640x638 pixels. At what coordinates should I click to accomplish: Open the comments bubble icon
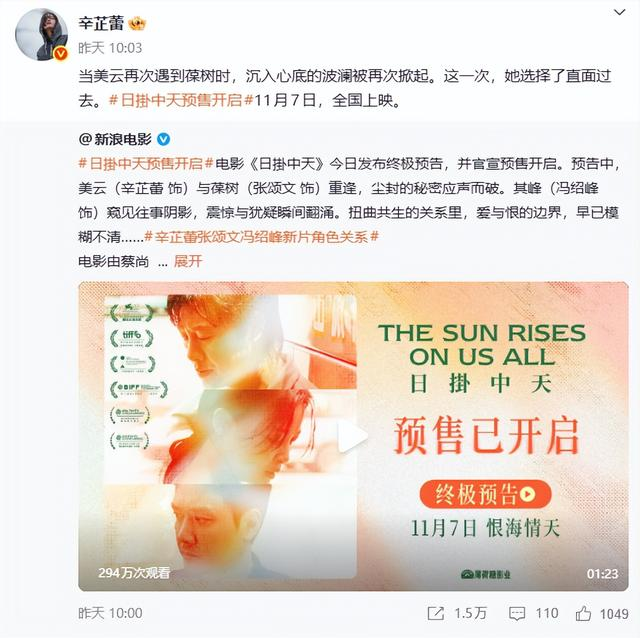point(517,613)
